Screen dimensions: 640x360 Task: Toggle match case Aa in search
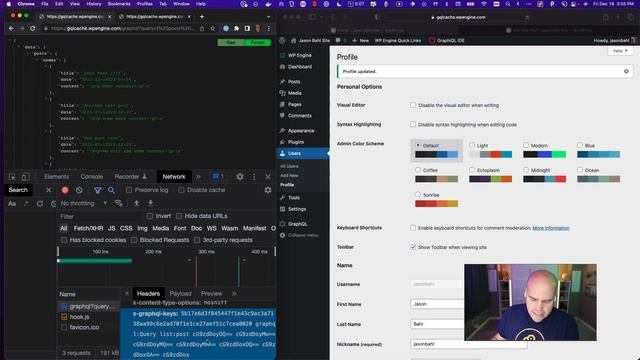12,204
